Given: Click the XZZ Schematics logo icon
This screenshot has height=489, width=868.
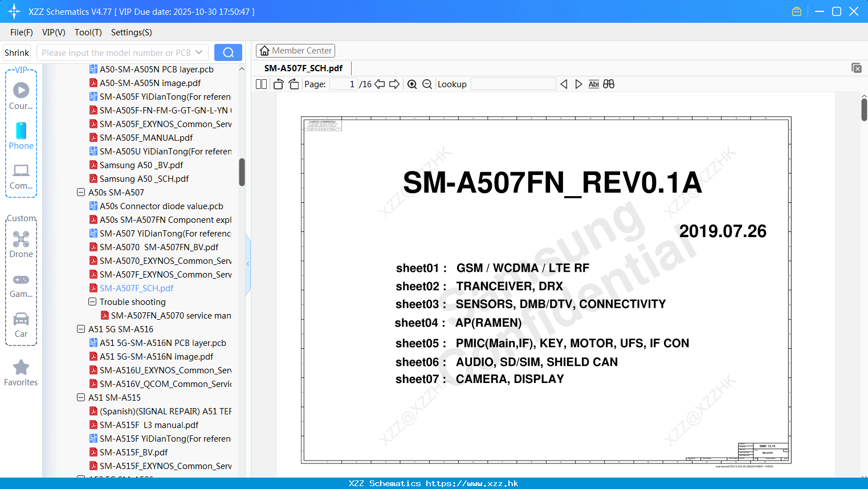Looking at the screenshot, I should pos(14,11).
